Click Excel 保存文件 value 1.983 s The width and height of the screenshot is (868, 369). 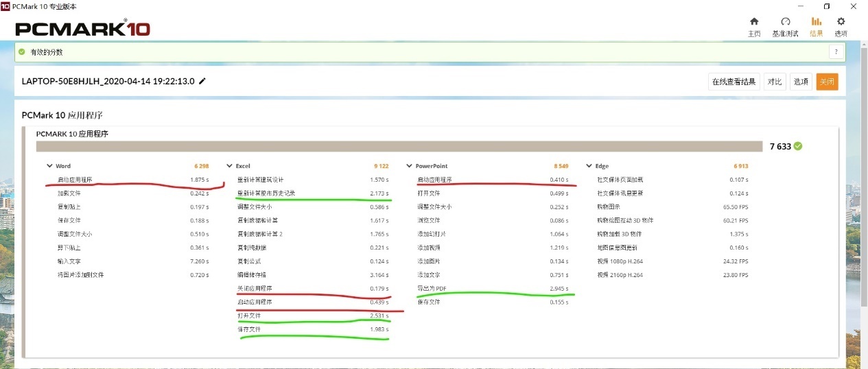(379, 329)
